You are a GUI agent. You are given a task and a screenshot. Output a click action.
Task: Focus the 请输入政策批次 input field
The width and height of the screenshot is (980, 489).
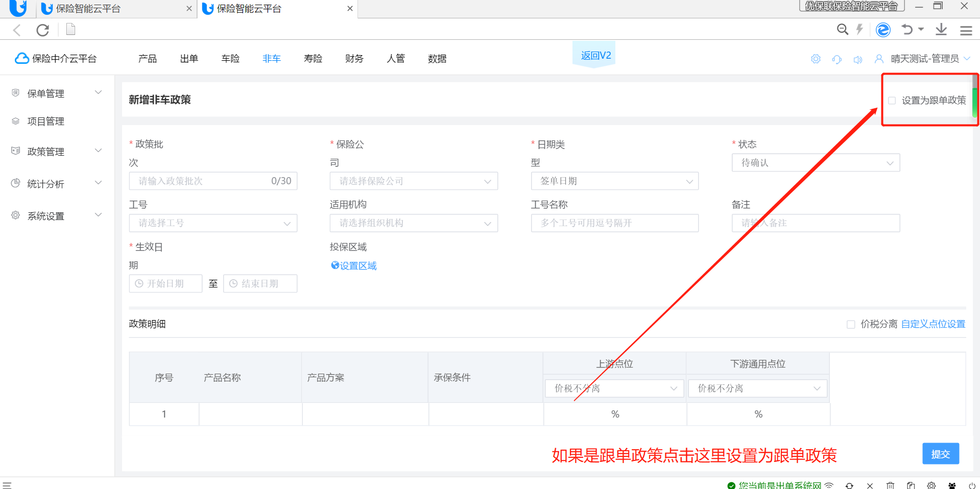click(x=213, y=181)
